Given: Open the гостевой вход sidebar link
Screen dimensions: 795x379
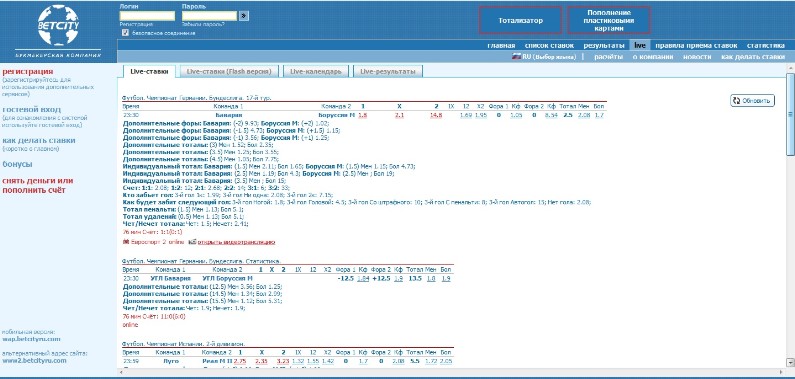Looking at the screenshot, I should pos(31,109).
